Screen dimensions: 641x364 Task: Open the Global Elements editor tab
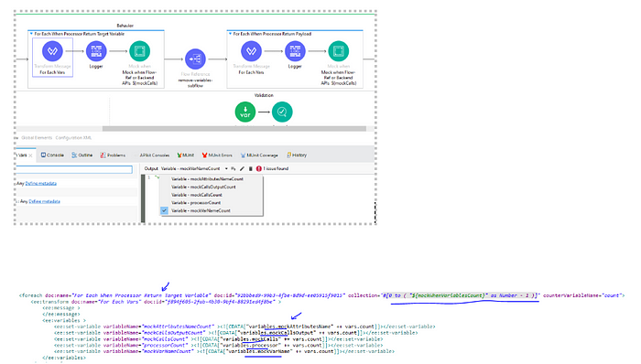(37, 138)
